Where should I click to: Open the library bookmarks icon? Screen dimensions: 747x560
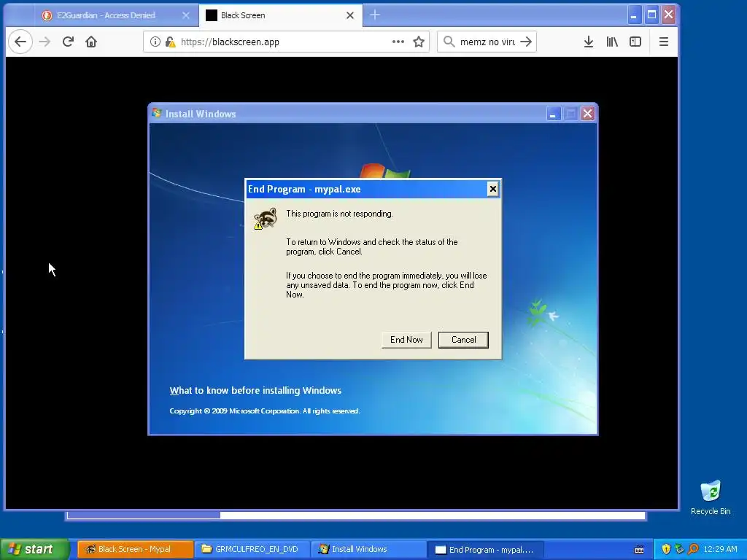612,42
